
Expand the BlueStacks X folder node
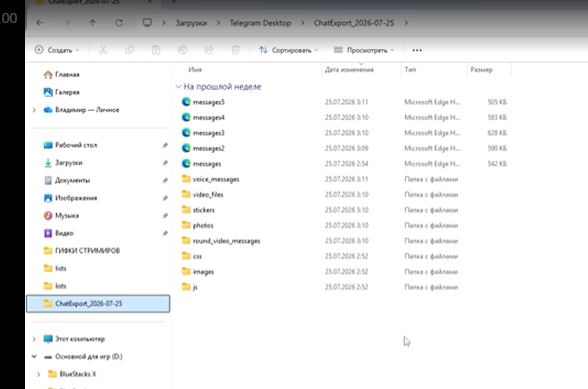38,374
